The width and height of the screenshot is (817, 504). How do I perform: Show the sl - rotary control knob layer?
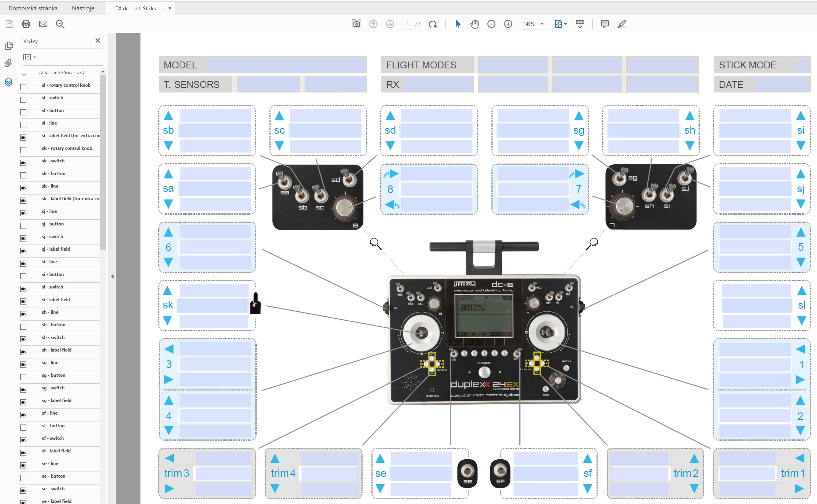(23, 87)
